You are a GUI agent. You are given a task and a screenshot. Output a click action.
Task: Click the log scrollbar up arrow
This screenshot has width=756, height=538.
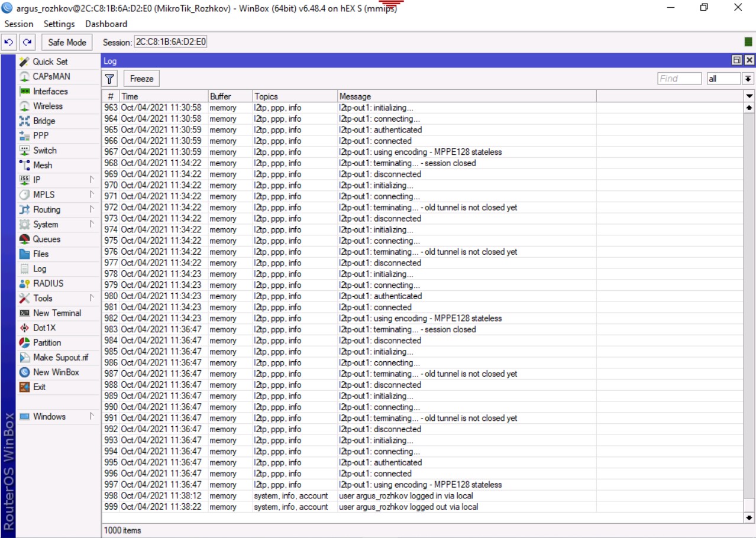click(x=749, y=108)
